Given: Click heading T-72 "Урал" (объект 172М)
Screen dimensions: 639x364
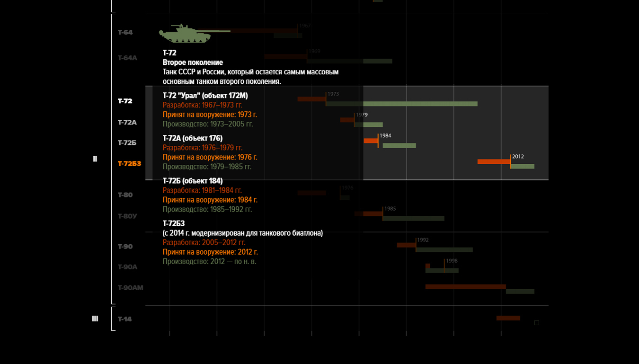Looking at the screenshot, I should click(205, 96).
